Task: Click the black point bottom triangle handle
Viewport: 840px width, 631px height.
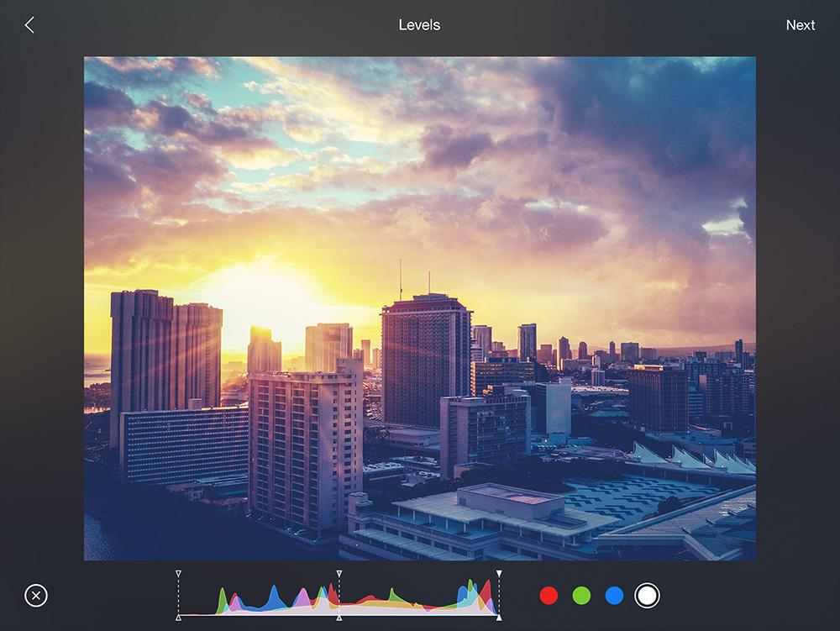Action: (x=178, y=618)
